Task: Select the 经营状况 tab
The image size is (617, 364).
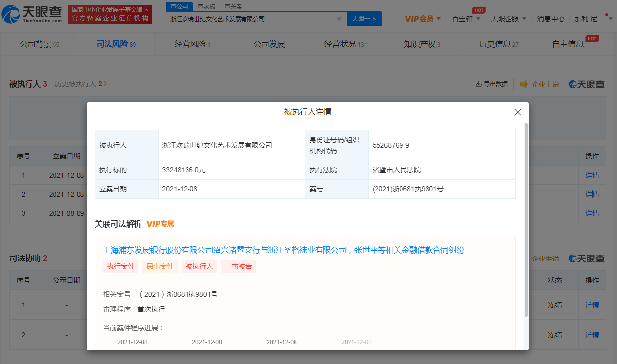Action: click(346, 44)
